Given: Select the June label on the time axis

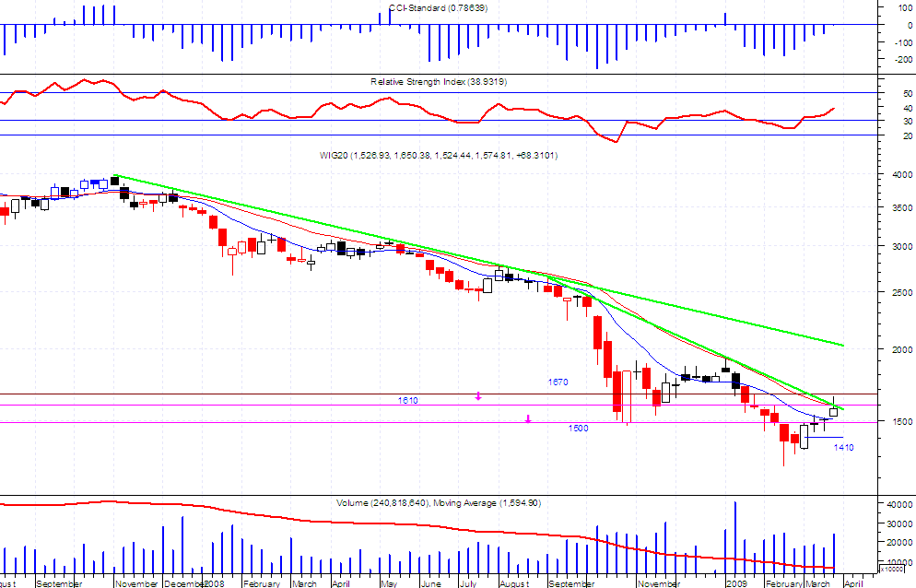Looking at the screenshot, I should (431, 583).
